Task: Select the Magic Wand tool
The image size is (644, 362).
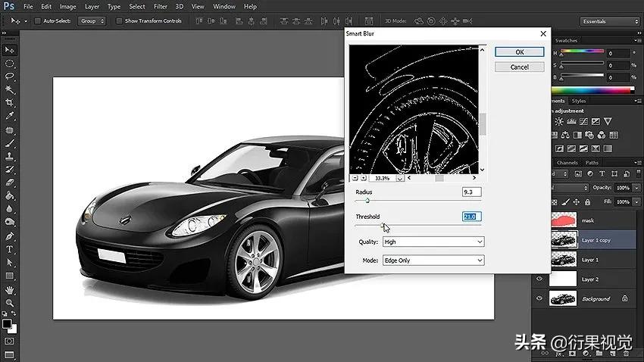Action: 10,89
